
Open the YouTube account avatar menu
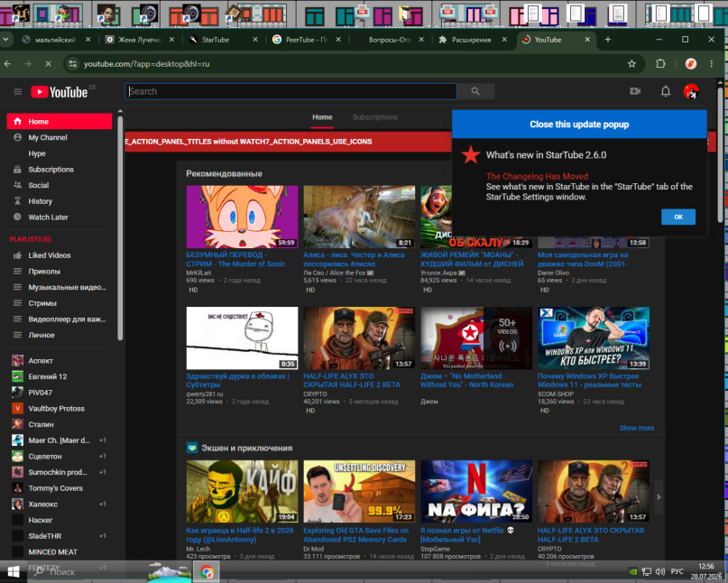[691, 91]
